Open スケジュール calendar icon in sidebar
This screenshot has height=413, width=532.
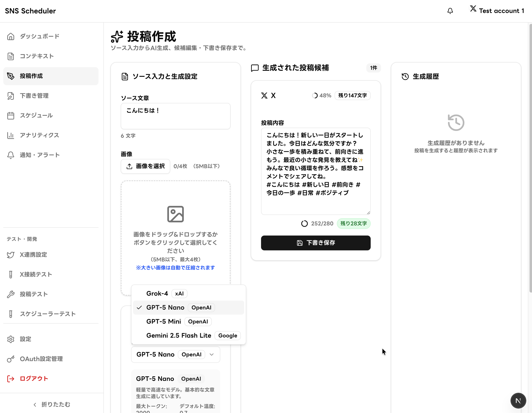tap(11, 115)
